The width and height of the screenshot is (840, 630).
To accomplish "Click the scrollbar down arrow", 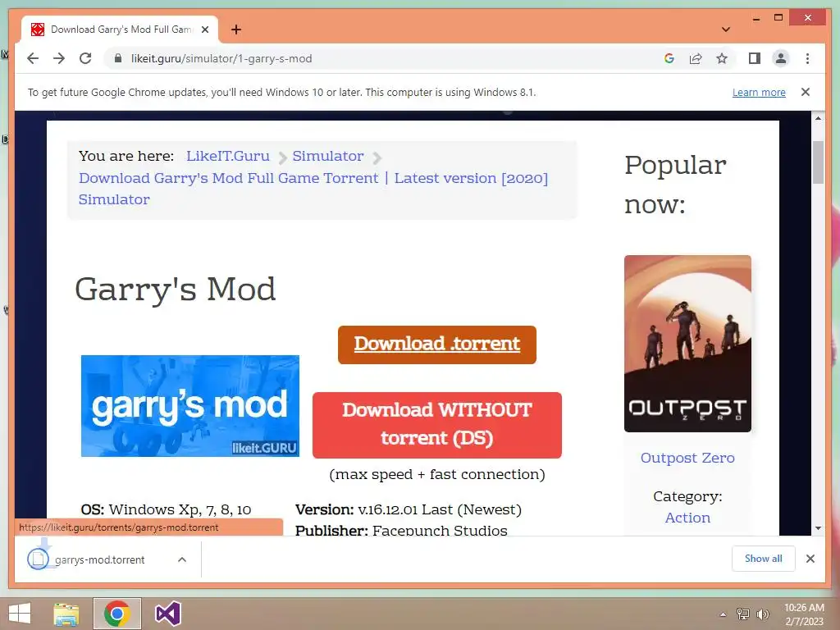I will click(818, 528).
